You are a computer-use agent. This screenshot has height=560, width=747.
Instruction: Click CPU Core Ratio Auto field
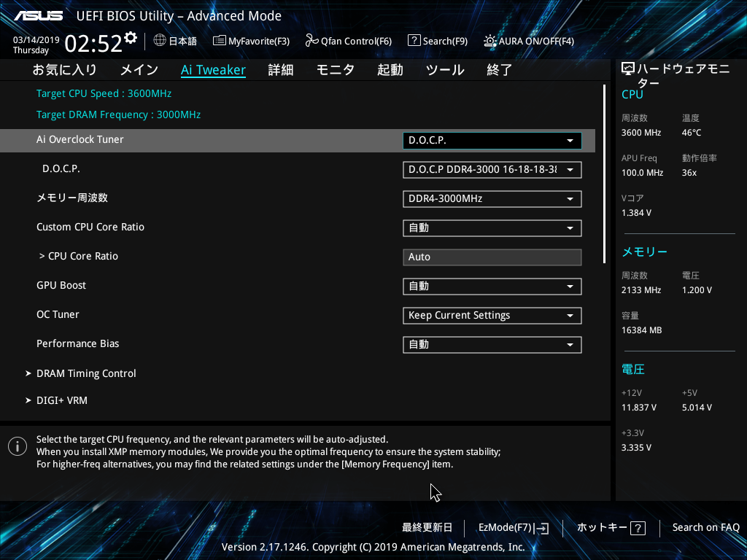click(492, 257)
